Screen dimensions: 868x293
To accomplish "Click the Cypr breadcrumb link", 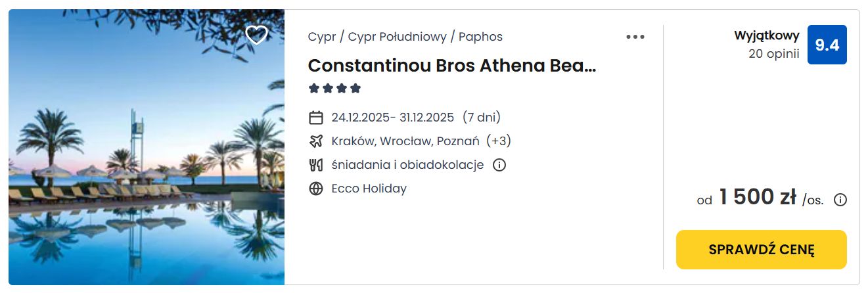I will point(322,37).
